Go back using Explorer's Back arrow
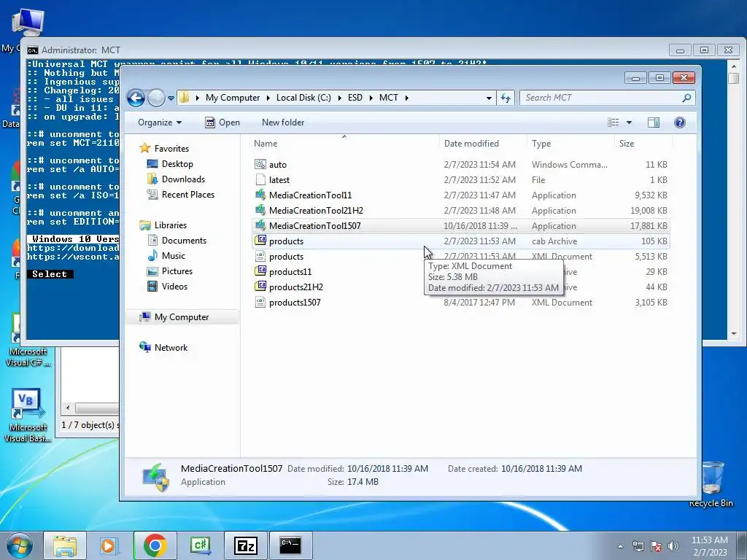 click(x=136, y=98)
